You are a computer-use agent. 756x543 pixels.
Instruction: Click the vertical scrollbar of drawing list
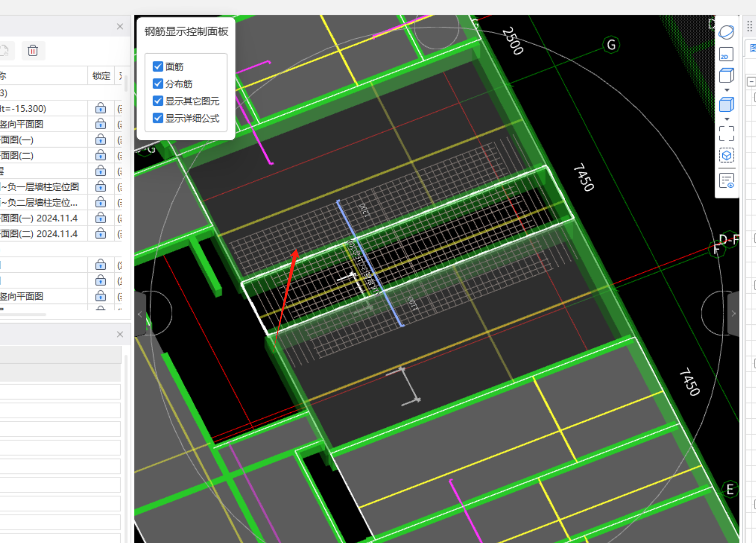point(126,83)
